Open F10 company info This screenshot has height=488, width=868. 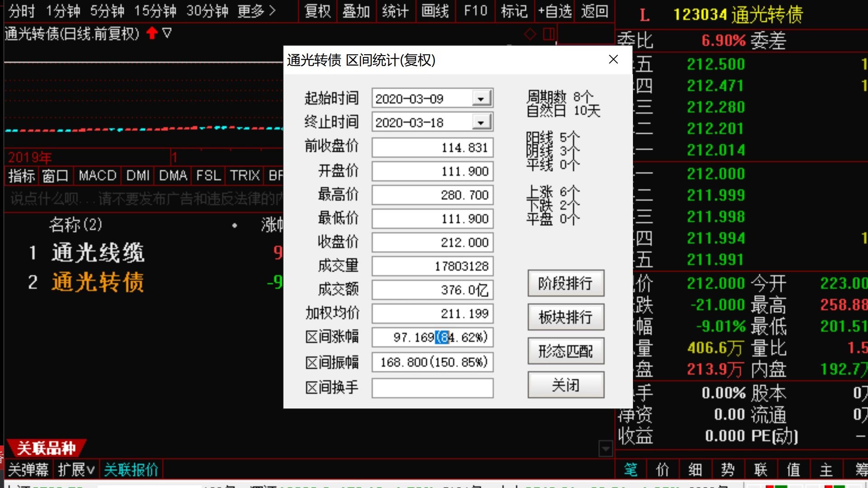point(476,11)
